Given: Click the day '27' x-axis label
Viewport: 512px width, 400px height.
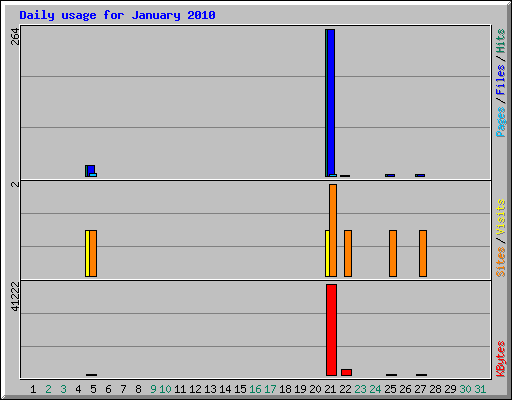Looking at the screenshot, I should (420, 389).
